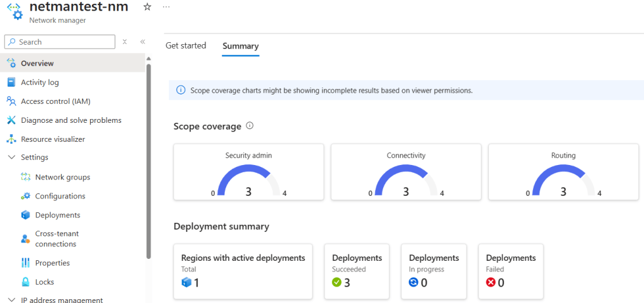
Task: Go to Network groups
Action: (x=72, y=177)
